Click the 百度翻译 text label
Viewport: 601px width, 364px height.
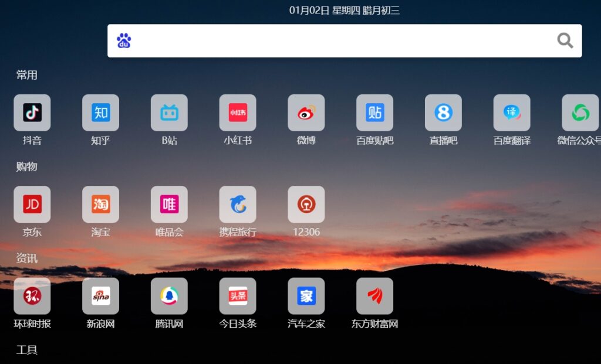click(x=512, y=141)
